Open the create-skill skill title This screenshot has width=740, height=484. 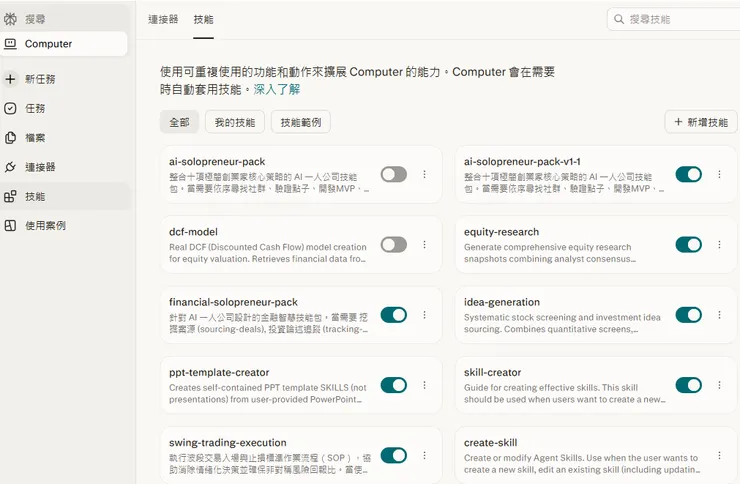point(490,442)
